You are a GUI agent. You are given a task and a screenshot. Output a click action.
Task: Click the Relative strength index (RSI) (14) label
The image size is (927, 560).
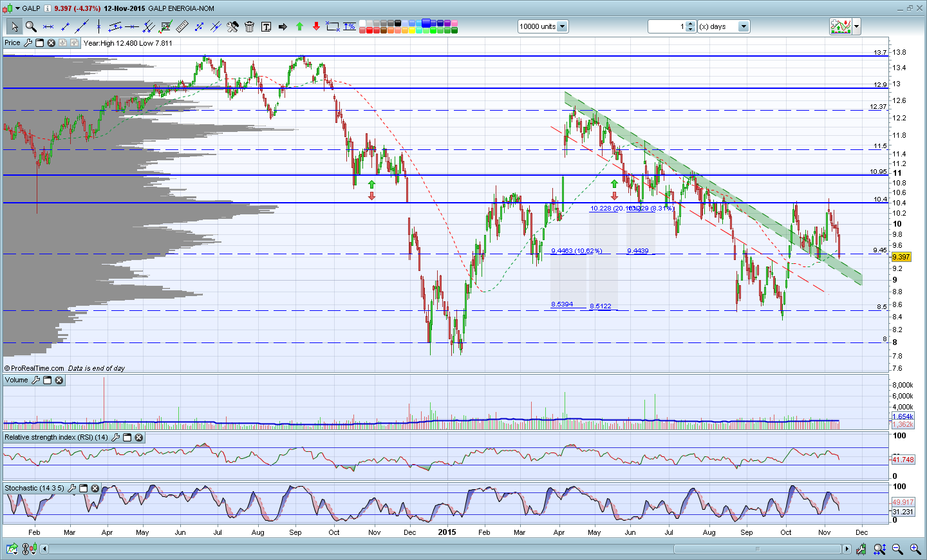(57, 438)
